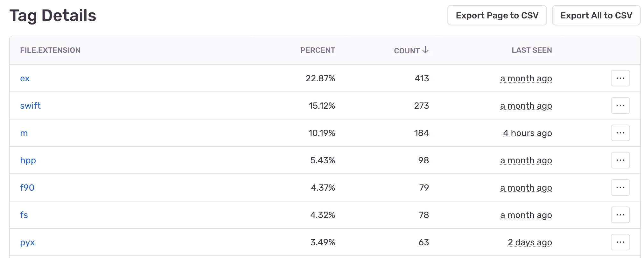This screenshot has height=258, width=644.
Task: Open the more-actions menu for ex row
Action: [620, 78]
